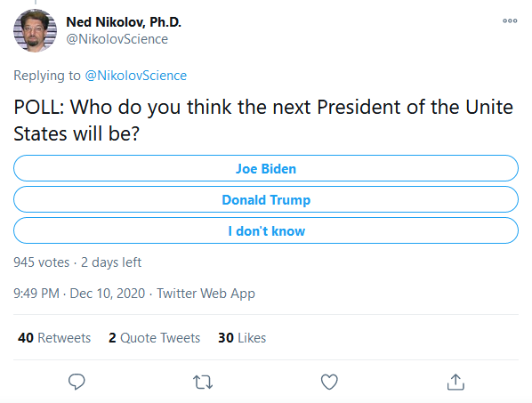This screenshot has width=532, height=403.
Task: View the 40 Retweets list
Action: (x=54, y=338)
